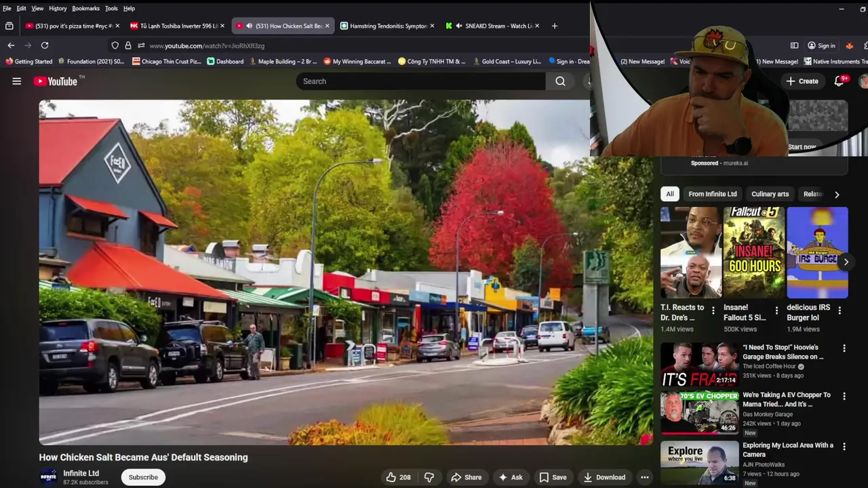Close the Tủ Lạnh Toshiba Inverter tab
The width and height of the screenshot is (868, 488).
pyautogui.click(x=222, y=26)
